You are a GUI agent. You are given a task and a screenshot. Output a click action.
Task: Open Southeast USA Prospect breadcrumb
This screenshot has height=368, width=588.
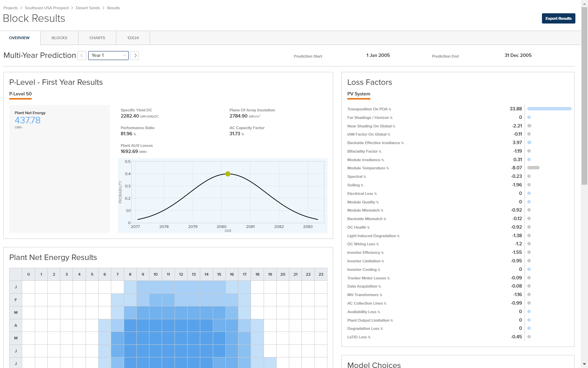(x=47, y=8)
